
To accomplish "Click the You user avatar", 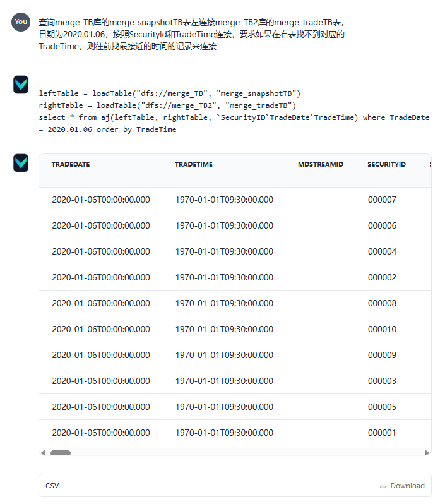I will (21, 22).
